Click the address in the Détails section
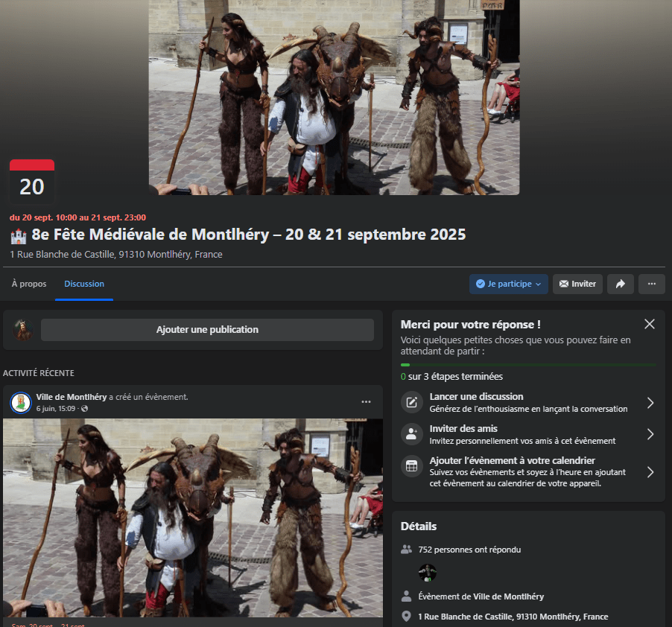 point(513,617)
